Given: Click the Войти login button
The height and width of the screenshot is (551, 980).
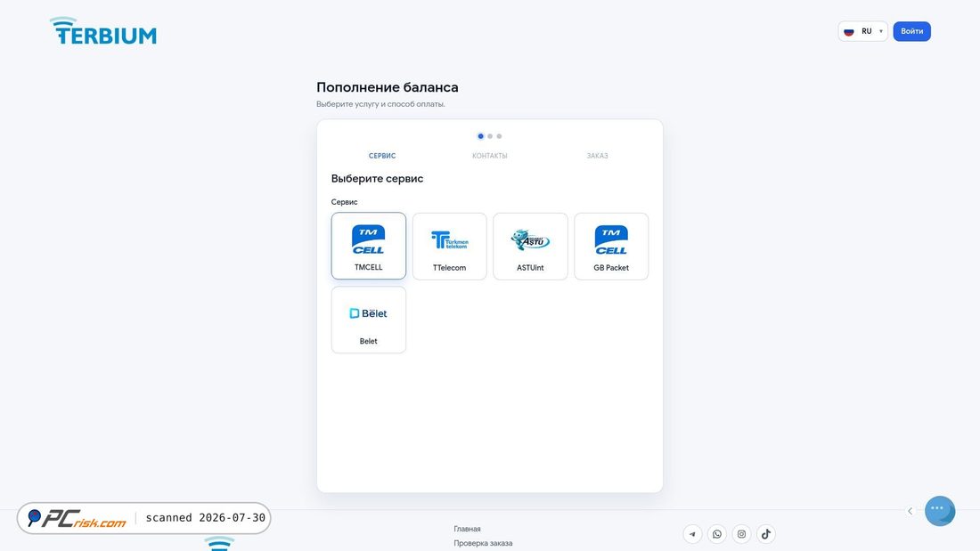Looking at the screenshot, I should pyautogui.click(x=911, y=31).
